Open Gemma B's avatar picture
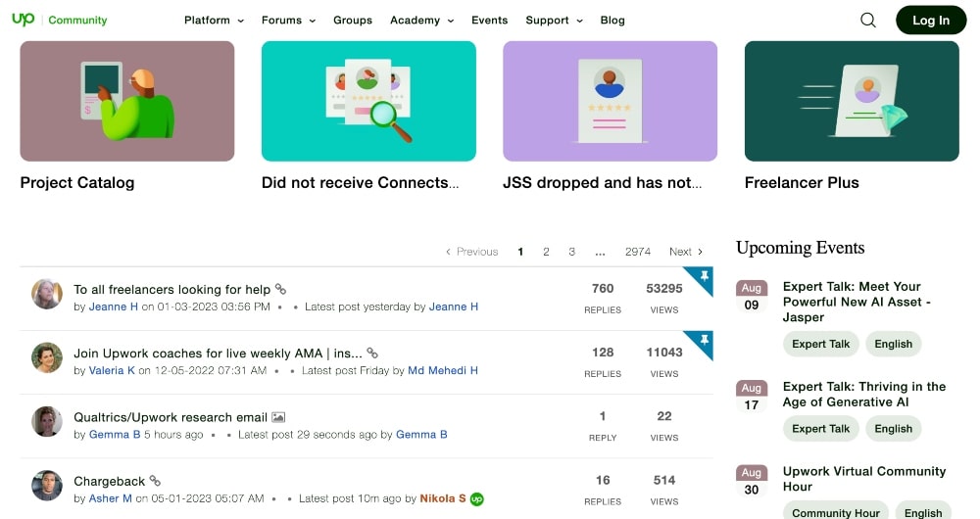 coord(47,422)
